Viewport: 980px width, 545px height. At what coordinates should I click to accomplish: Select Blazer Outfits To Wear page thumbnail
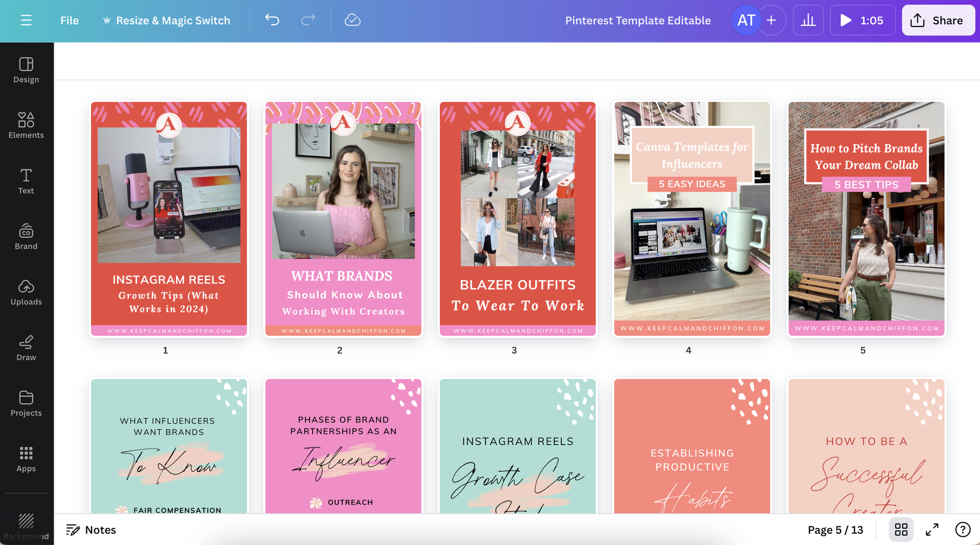517,219
